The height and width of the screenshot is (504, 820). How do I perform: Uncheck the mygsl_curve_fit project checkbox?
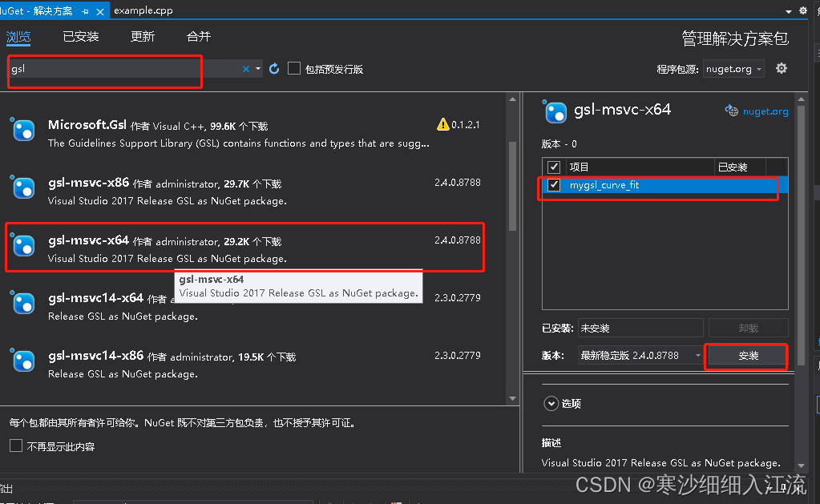pyautogui.click(x=552, y=186)
